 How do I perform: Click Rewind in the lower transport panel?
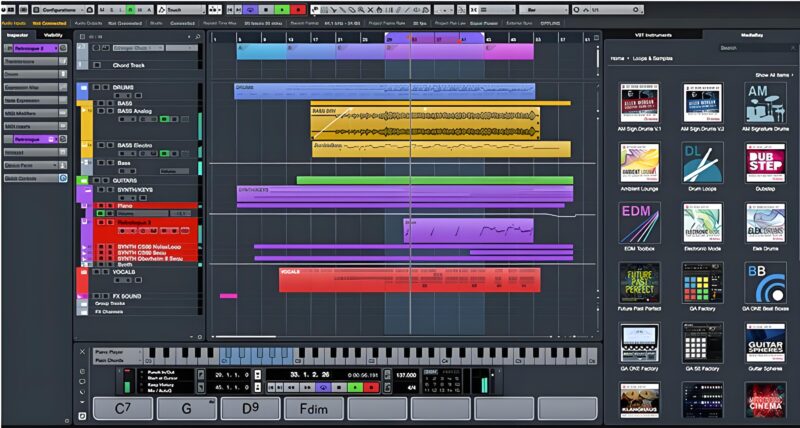[x=291, y=387]
